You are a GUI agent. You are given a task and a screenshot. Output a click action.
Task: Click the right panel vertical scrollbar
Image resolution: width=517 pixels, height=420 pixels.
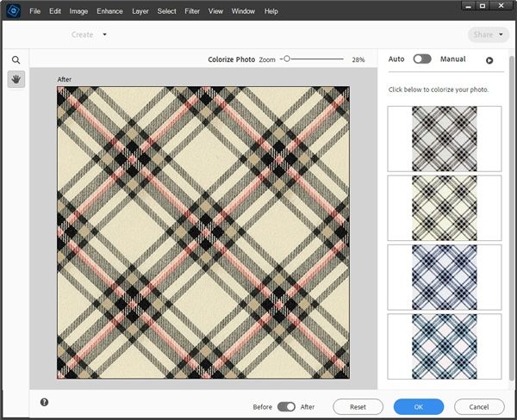(x=511, y=218)
